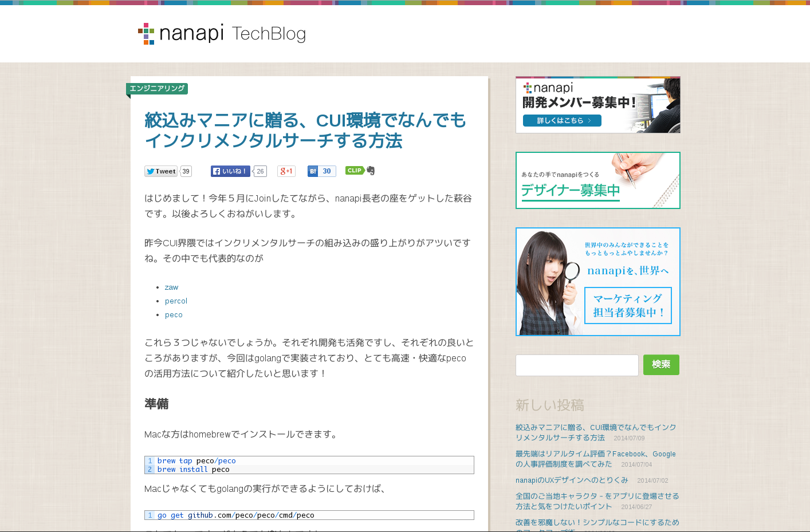Open recent post 全国のご当地キャラクター

[x=597, y=501]
